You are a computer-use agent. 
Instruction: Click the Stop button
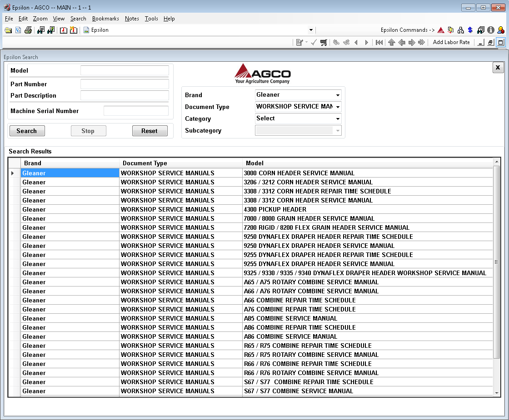pyautogui.click(x=88, y=131)
